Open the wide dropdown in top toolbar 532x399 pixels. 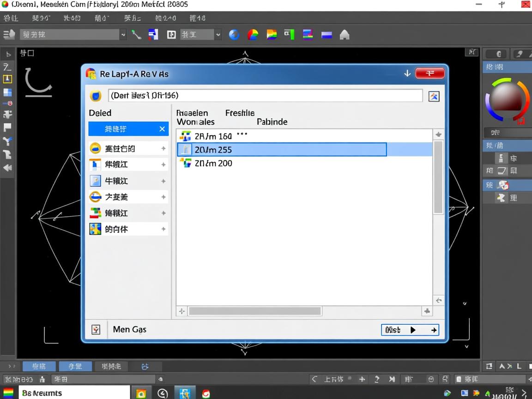tap(73, 35)
